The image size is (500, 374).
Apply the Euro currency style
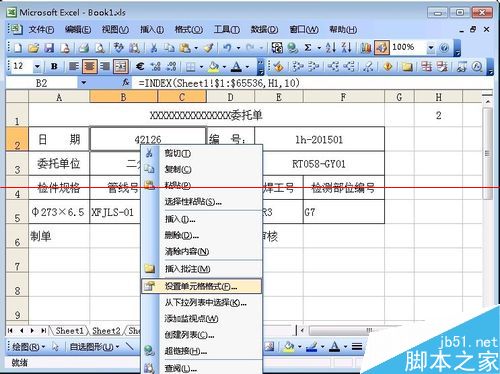(x=140, y=67)
